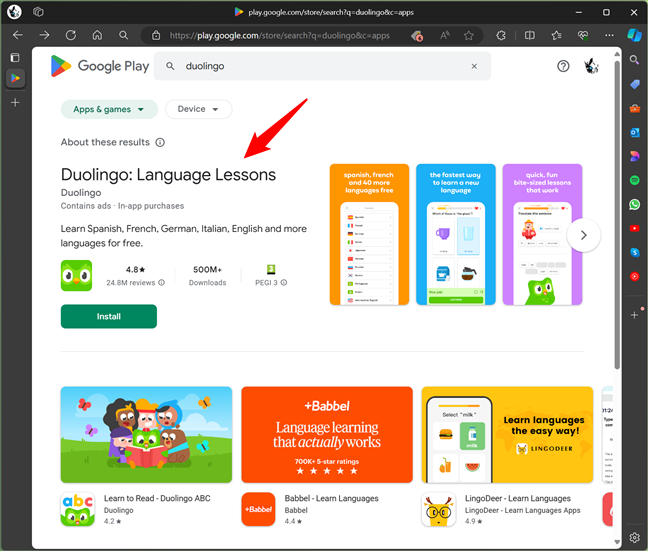Image resolution: width=648 pixels, height=551 pixels.
Task: Open tab actions menu in sidebar
Action: pyautogui.click(x=15, y=57)
